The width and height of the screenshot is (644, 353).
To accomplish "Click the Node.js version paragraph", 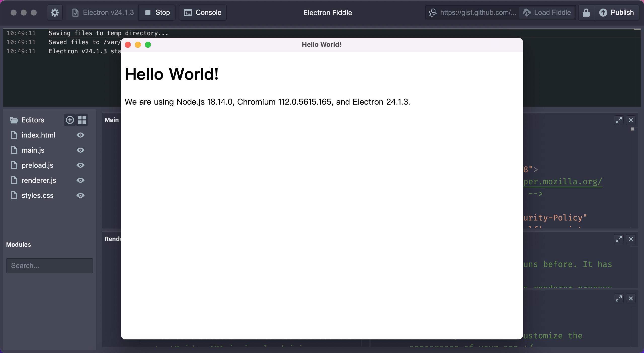I will pyautogui.click(x=267, y=102).
